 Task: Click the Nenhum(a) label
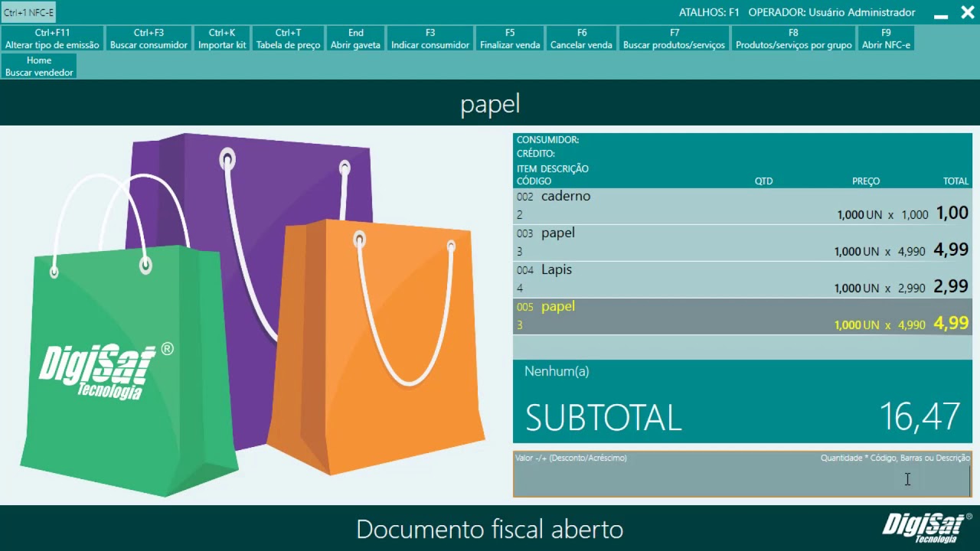tap(557, 371)
